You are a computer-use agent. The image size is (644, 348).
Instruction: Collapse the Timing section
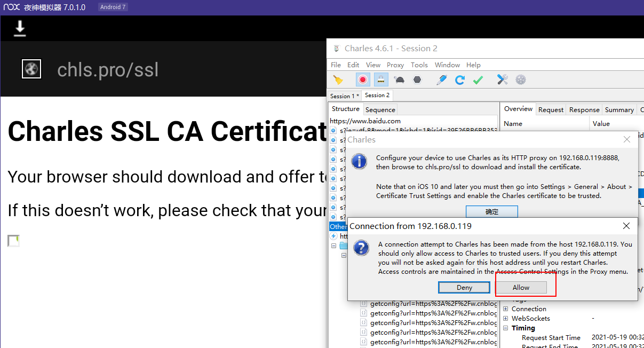pos(506,328)
